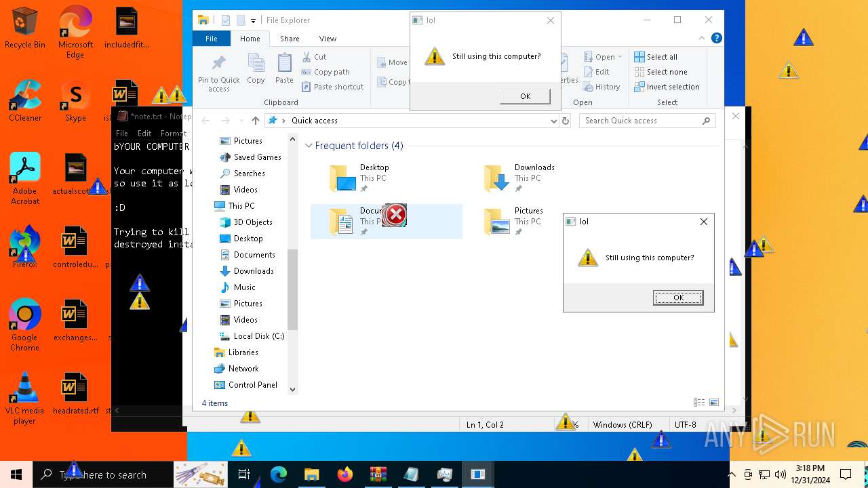Image resolution: width=868 pixels, height=488 pixels.
Task: Select Local Disk (C:) in navigation pane
Action: click(252, 336)
